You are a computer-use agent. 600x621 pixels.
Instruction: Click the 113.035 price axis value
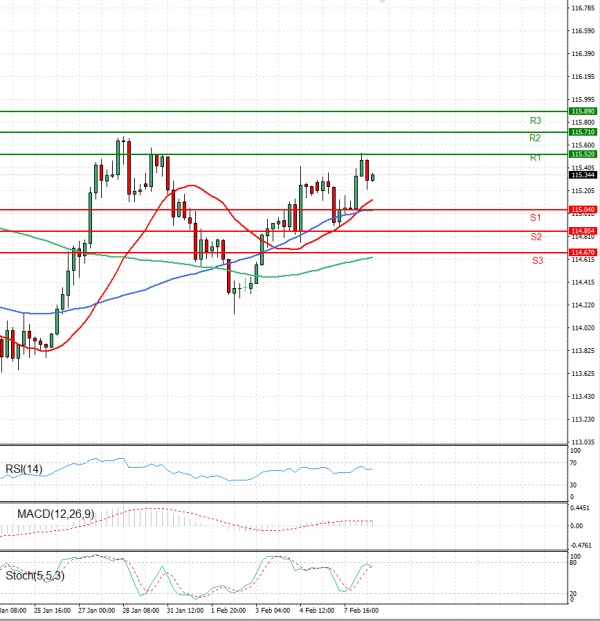click(583, 442)
